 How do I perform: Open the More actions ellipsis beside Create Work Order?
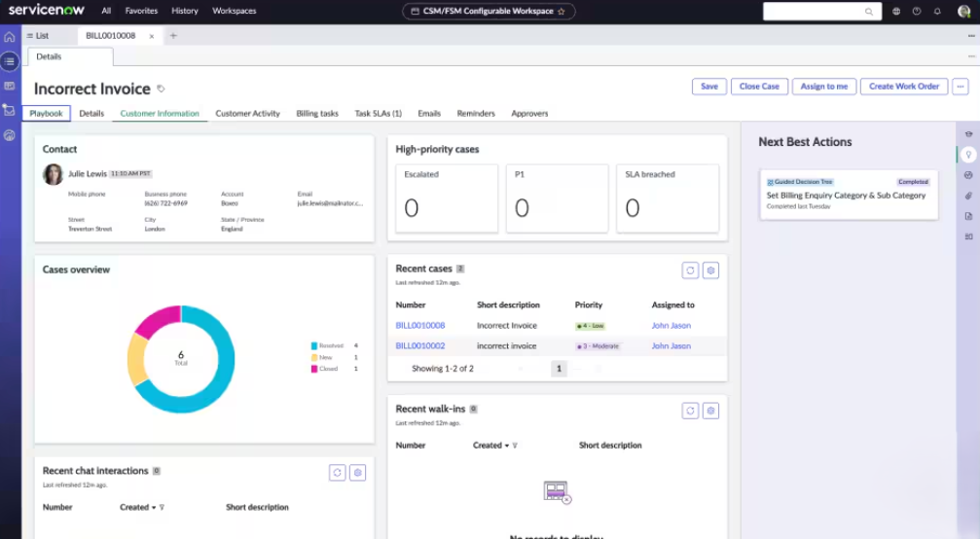[x=961, y=87]
